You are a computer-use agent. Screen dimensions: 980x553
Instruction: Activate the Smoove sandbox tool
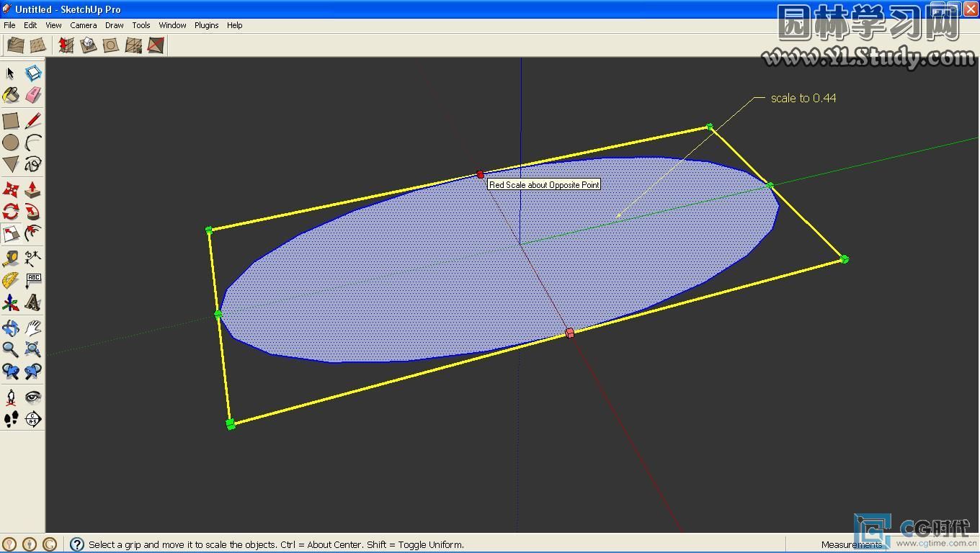66,45
